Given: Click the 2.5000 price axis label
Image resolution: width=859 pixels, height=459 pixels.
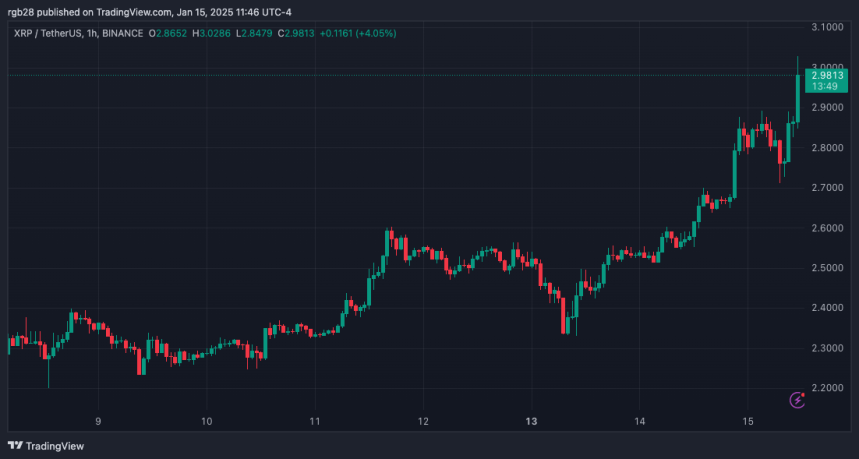Looking at the screenshot, I should [827, 268].
